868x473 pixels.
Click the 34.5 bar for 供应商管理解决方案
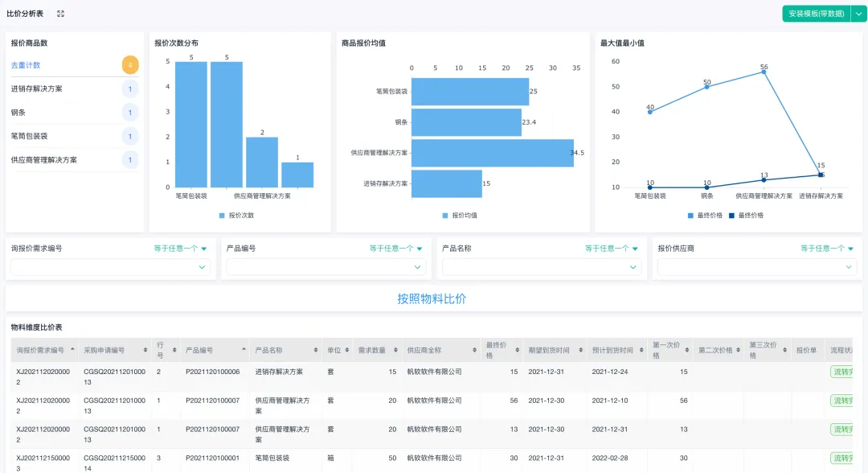click(492, 153)
